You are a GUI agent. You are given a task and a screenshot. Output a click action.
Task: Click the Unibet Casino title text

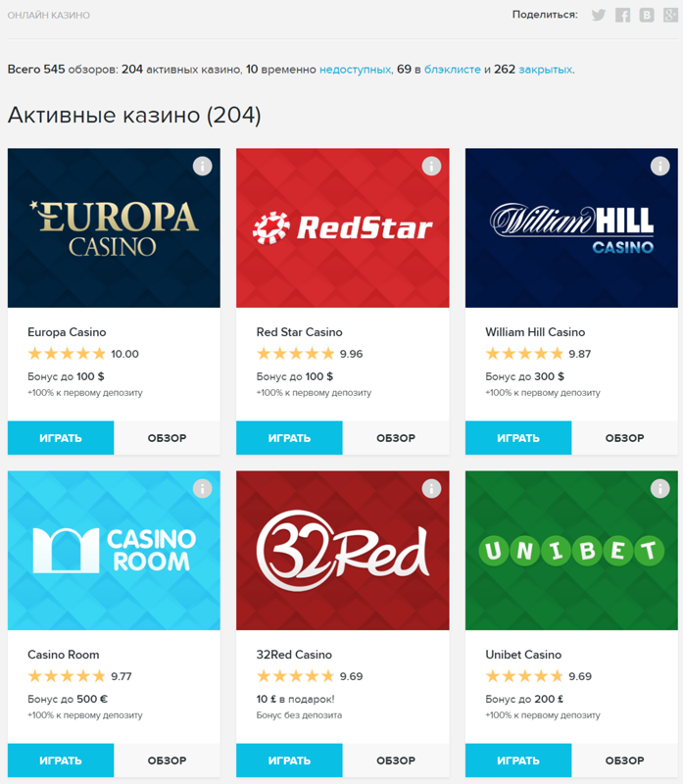point(523,655)
